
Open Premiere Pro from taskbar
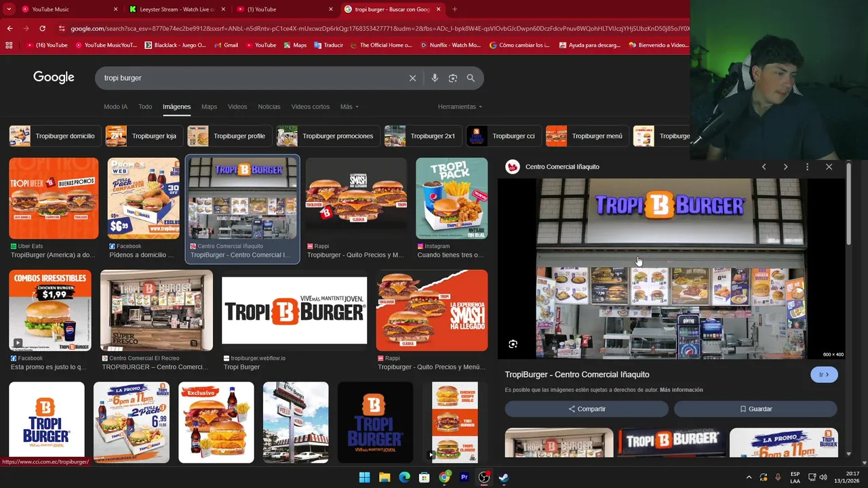(465, 477)
